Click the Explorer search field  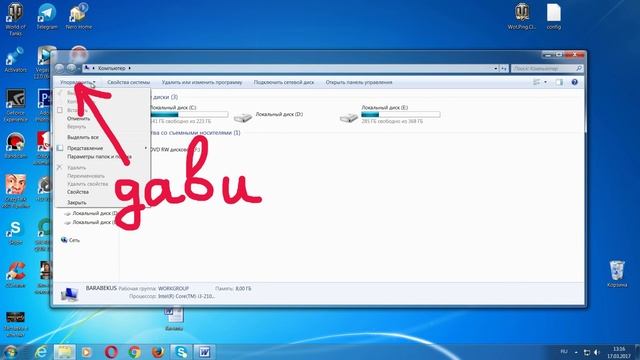click(547, 69)
